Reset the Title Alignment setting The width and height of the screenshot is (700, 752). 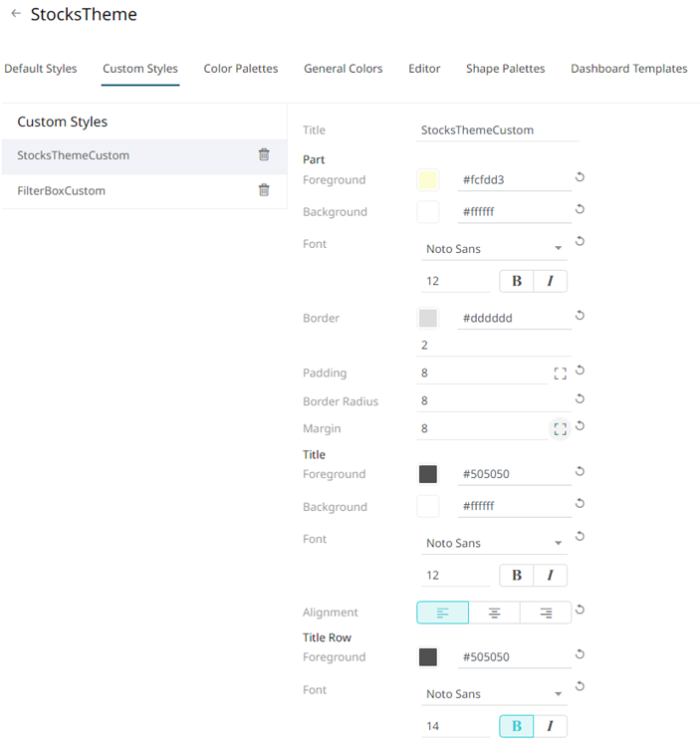[x=580, y=610]
